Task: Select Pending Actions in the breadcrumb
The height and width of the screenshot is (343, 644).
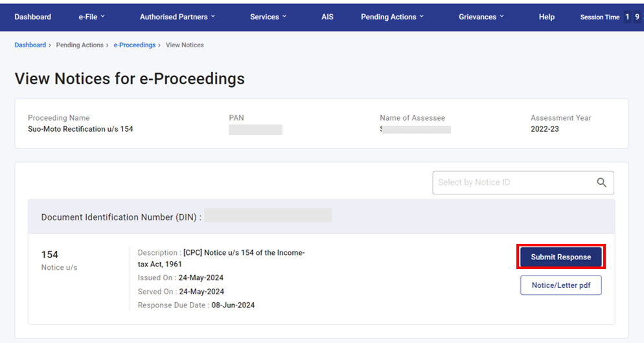Action: [80, 45]
